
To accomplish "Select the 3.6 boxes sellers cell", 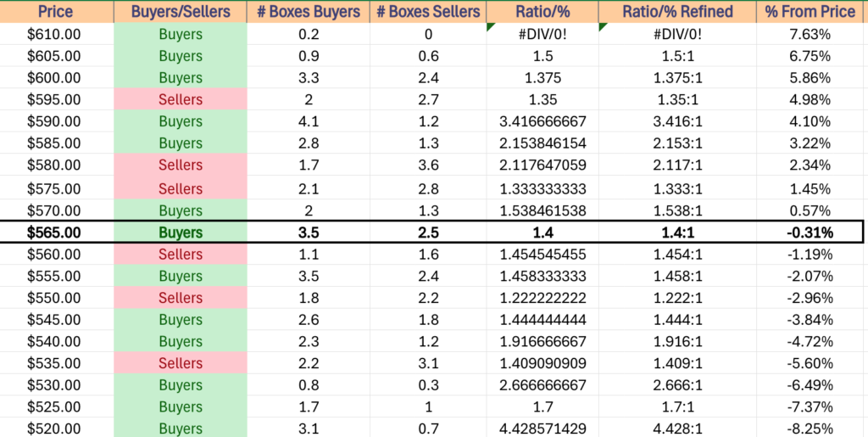I will 428,165.
